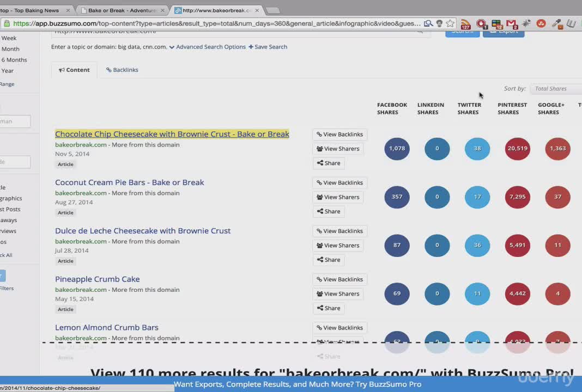
Task: Open Chocolate Chip Cheesecake with Brownie Crust article
Action: point(172,134)
